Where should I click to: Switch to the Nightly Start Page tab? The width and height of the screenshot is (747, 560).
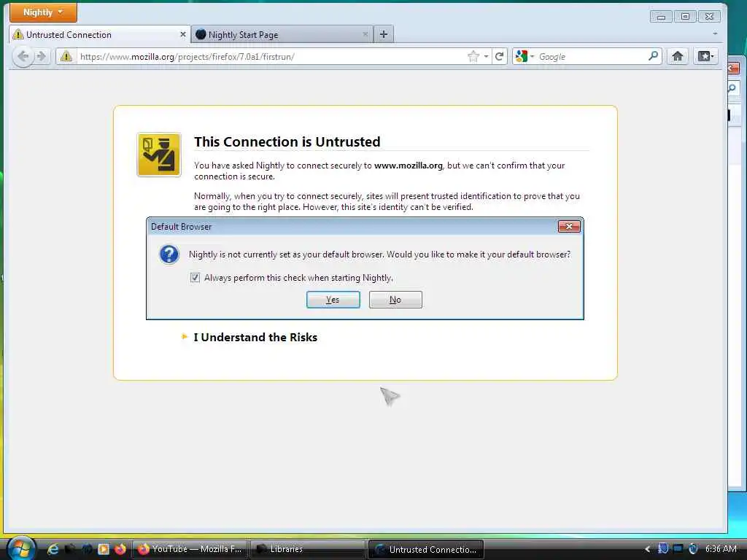click(x=282, y=34)
